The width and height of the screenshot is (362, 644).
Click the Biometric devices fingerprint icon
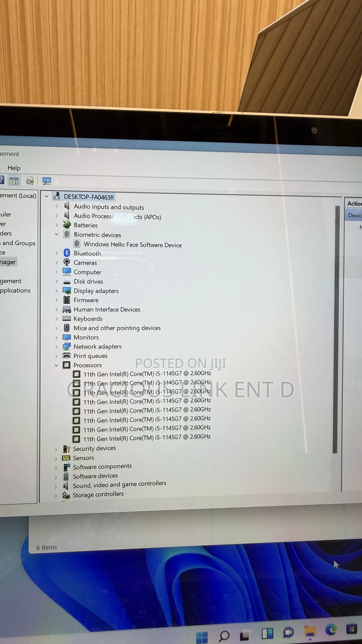click(67, 234)
